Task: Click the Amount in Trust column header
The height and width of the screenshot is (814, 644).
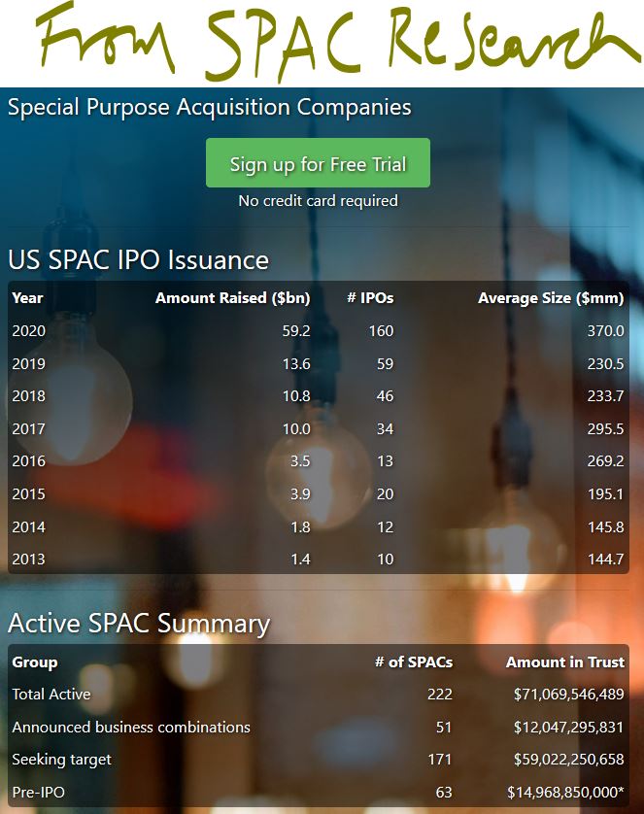Action: (x=565, y=661)
